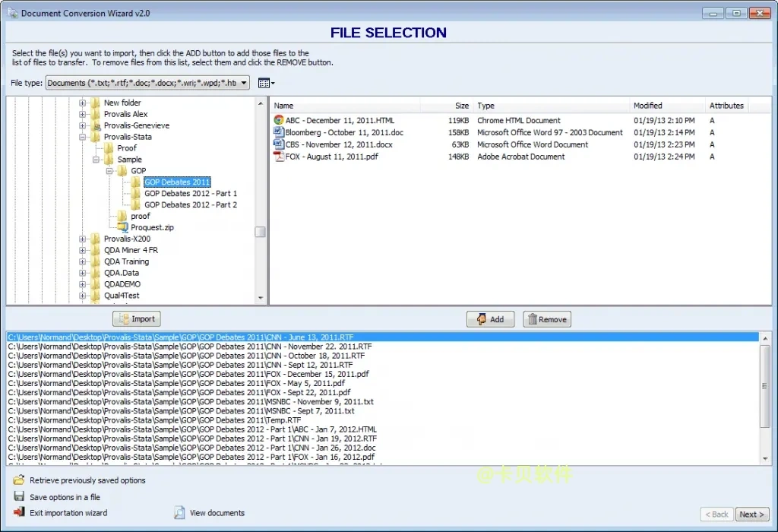This screenshot has height=532, width=778.
Task: Select the Proquest.zip tree item
Action: pos(152,227)
